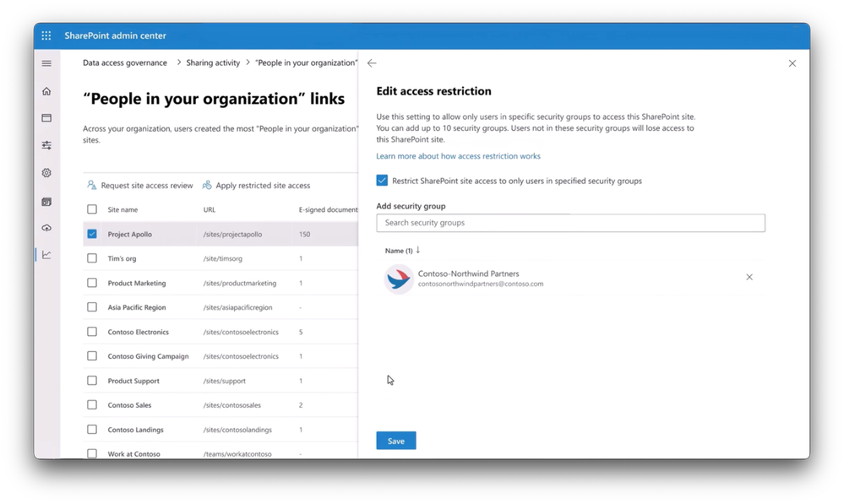
Task: Click the back arrow in the panel
Action: (372, 63)
